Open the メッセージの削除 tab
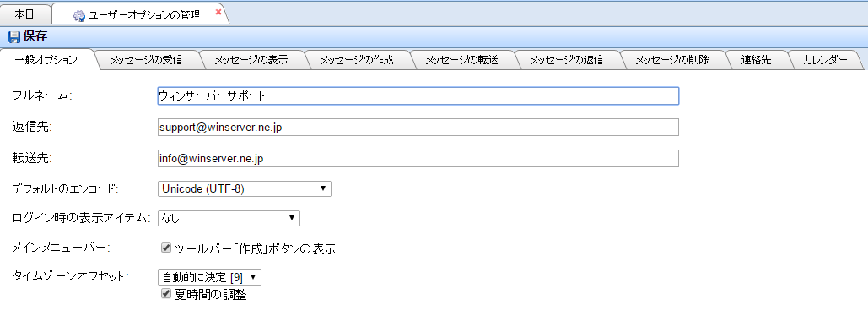 pos(672,60)
